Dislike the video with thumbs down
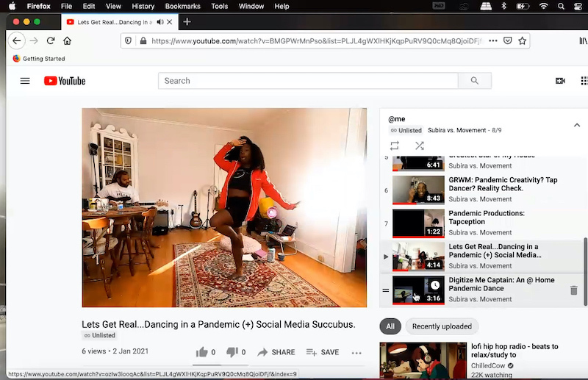588x380 pixels. tap(233, 352)
